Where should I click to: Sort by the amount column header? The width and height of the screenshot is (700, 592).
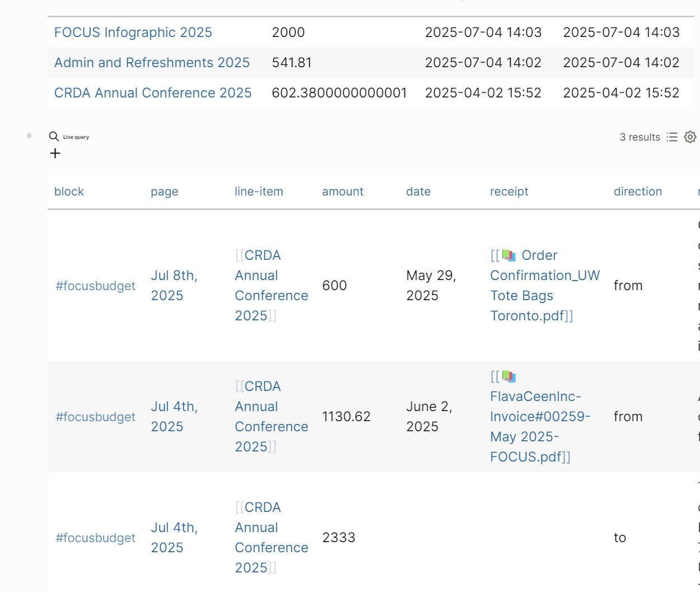pos(342,192)
